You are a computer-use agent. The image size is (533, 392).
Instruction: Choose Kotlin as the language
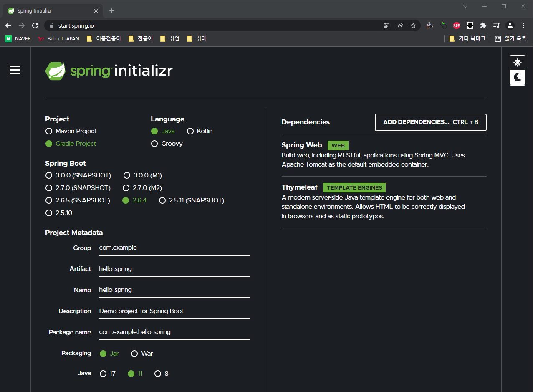point(200,131)
